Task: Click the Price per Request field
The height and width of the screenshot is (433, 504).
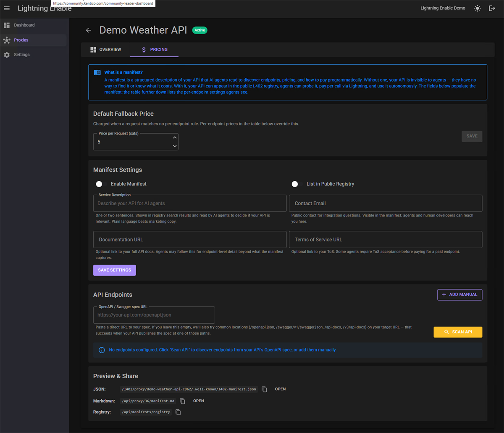Action: tap(136, 142)
